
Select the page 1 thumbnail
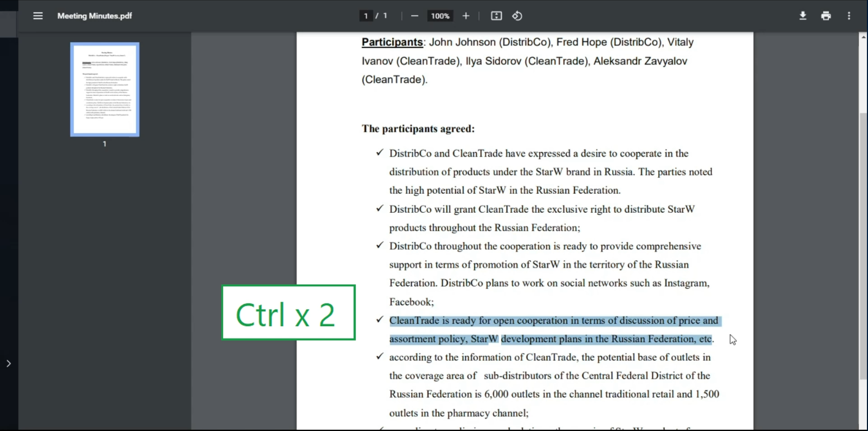click(105, 89)
